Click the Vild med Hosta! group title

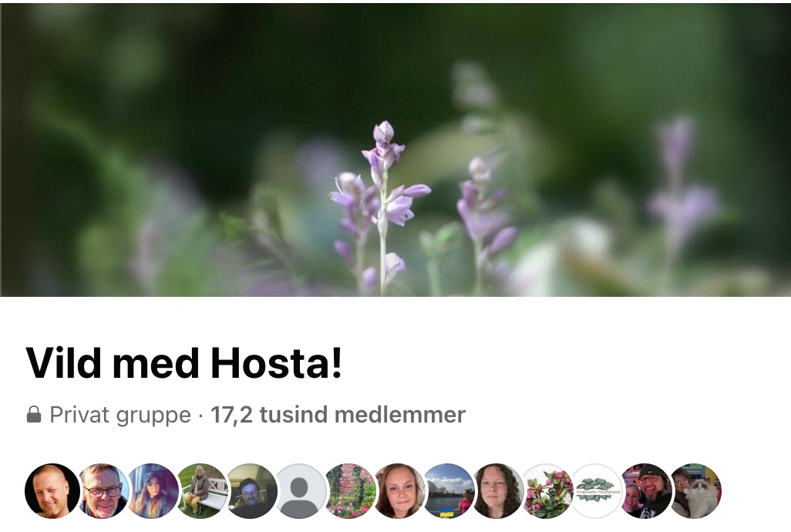[184, 363]
